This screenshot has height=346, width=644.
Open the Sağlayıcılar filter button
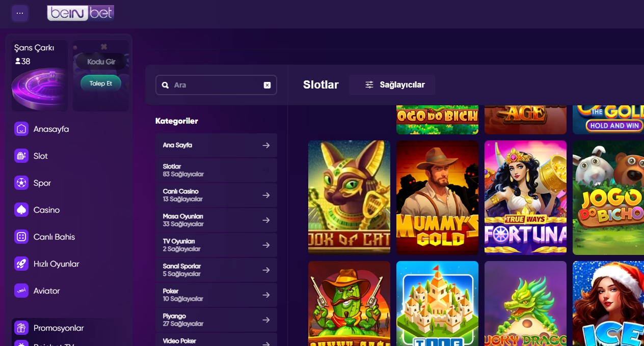click(392, 85)
